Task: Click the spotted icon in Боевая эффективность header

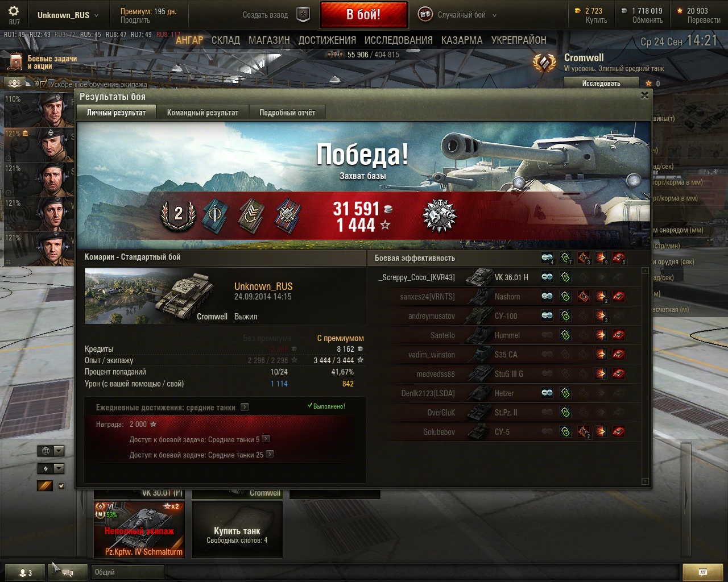Action: click(x=547, y=258)
